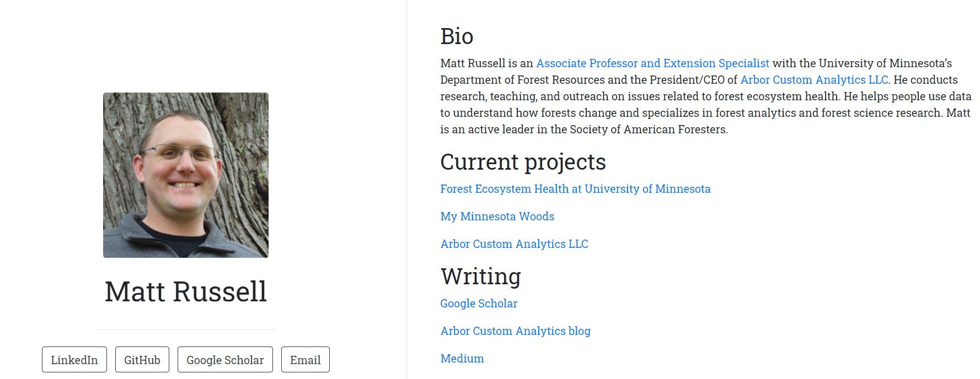Click the Matt Russell name heading
The image size is (980, 379).
tap(186, 291)
